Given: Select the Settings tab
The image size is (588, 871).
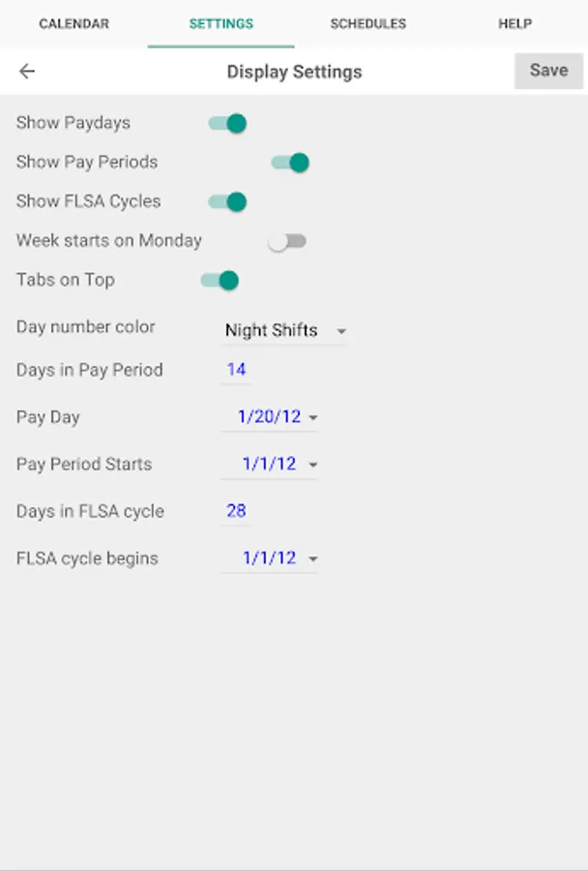Looking at the screenshot, I should click(220, 23).
